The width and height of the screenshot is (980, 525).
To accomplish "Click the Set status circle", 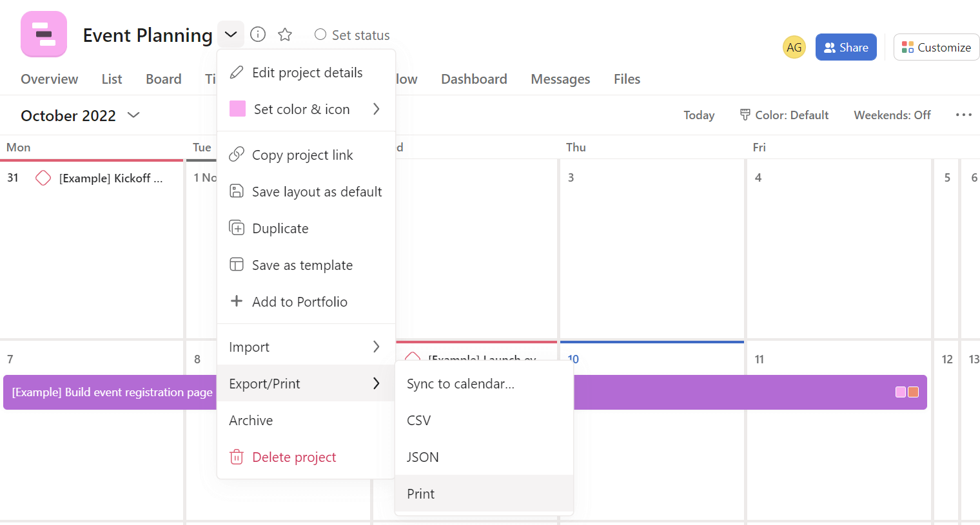I will (x=320, y=35).
